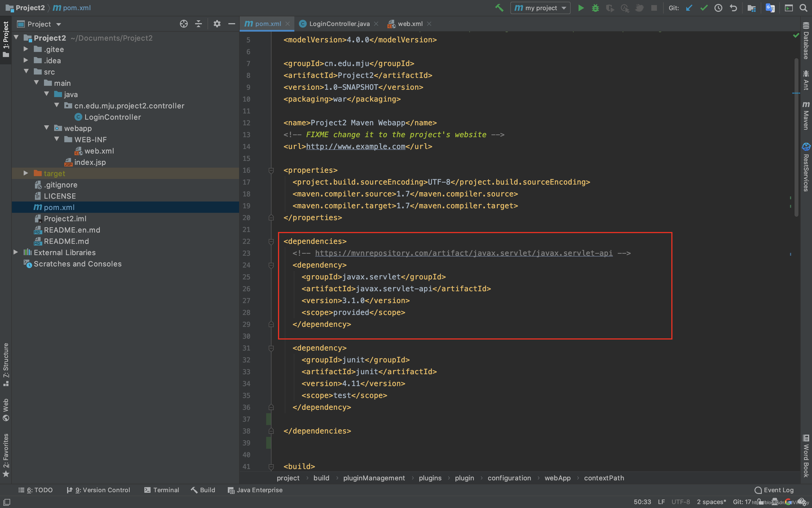Image resolution: width=812 pixels, height=508 pixels.
Task: Open 9: Version Control tab
Action: pos(98,490)
